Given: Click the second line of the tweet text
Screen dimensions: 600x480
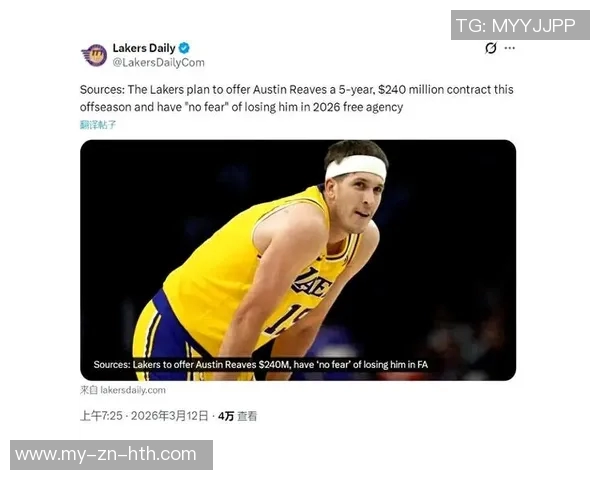Looking at the screenshot, I should 241,107.
